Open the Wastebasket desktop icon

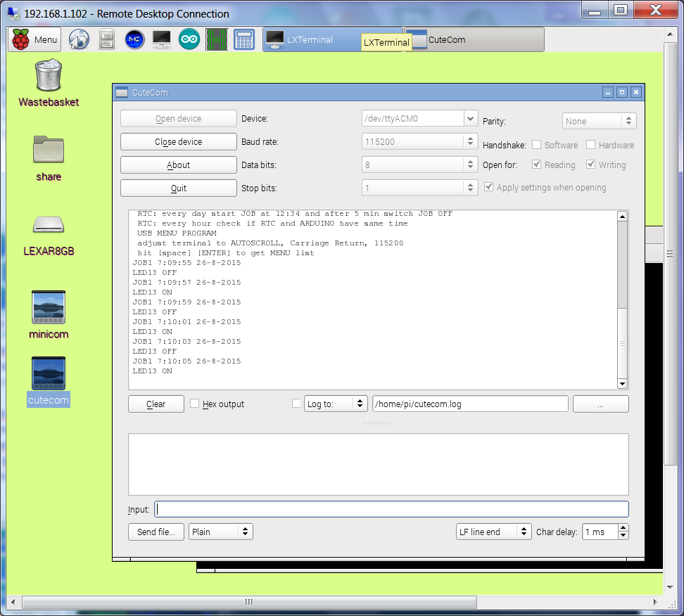(x=49, y=77)
